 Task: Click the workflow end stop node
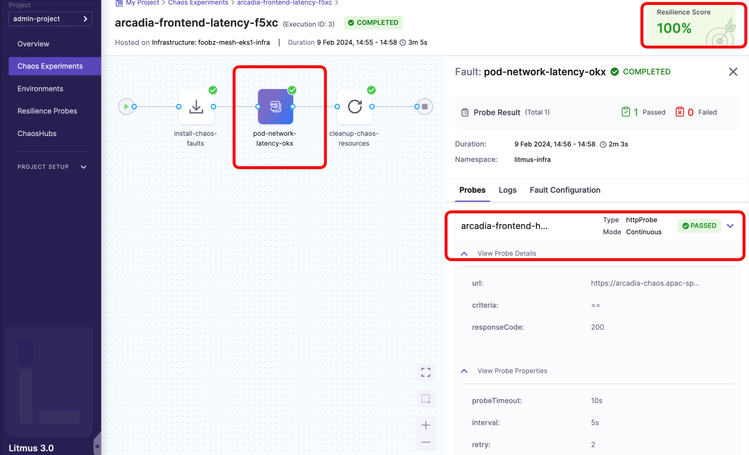click(425, 106)
